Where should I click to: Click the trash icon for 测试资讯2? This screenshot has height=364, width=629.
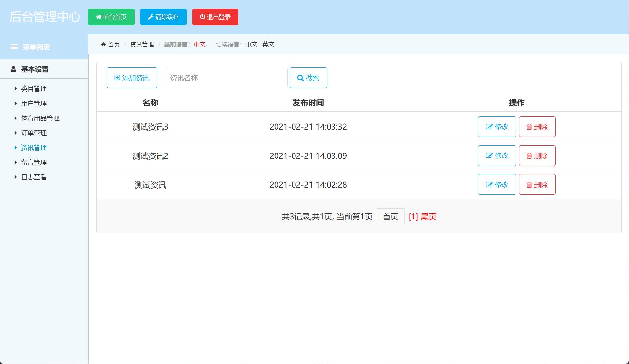coord(529,155)
